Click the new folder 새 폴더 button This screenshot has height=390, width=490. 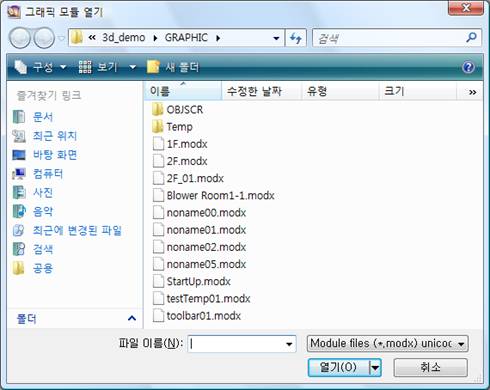pyautogui.click(x=173, y=67)
